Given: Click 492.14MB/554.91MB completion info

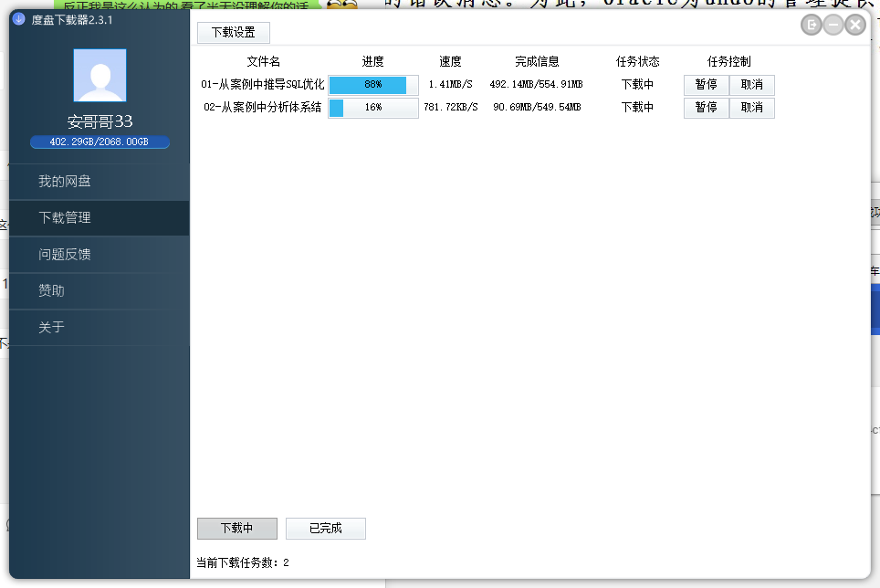Looking at the screenshot, I should click(536, 84).
